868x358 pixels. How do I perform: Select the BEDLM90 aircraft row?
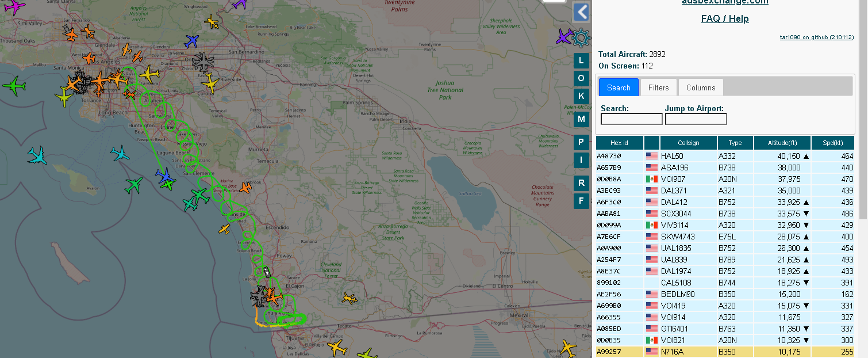pos(725,294)
